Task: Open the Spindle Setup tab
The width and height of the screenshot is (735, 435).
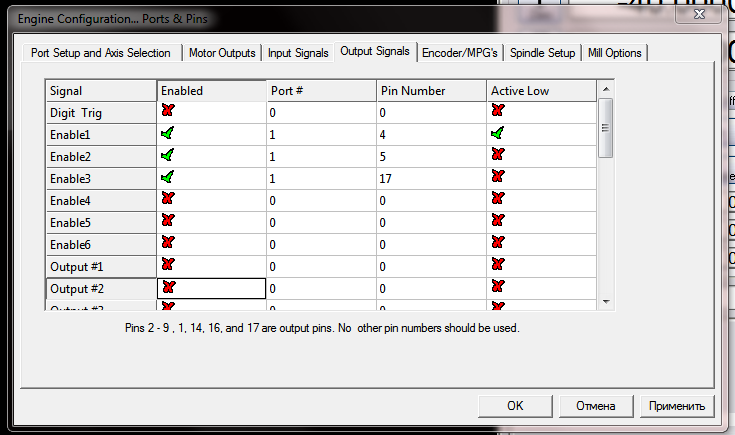Action: pos(542,53)
